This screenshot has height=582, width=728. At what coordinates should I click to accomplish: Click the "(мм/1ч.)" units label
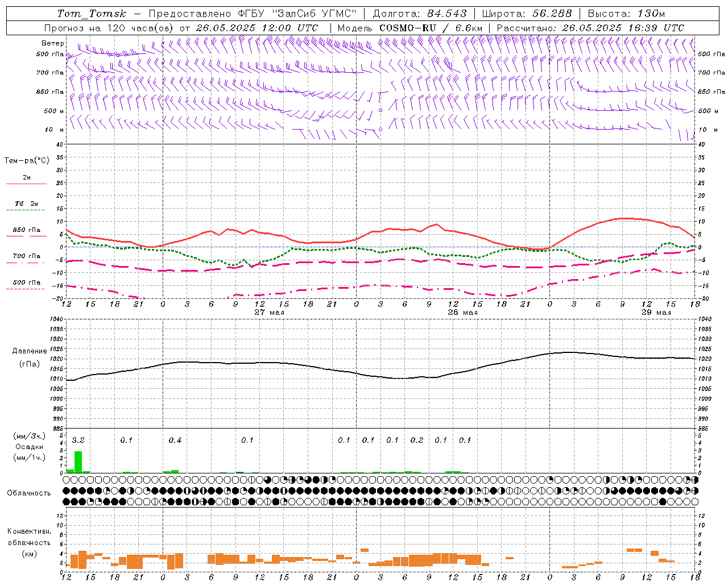tap(29, 458)
